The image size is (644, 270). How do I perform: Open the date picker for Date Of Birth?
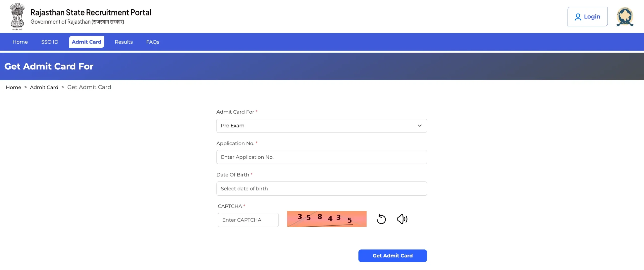coord(321,189)
